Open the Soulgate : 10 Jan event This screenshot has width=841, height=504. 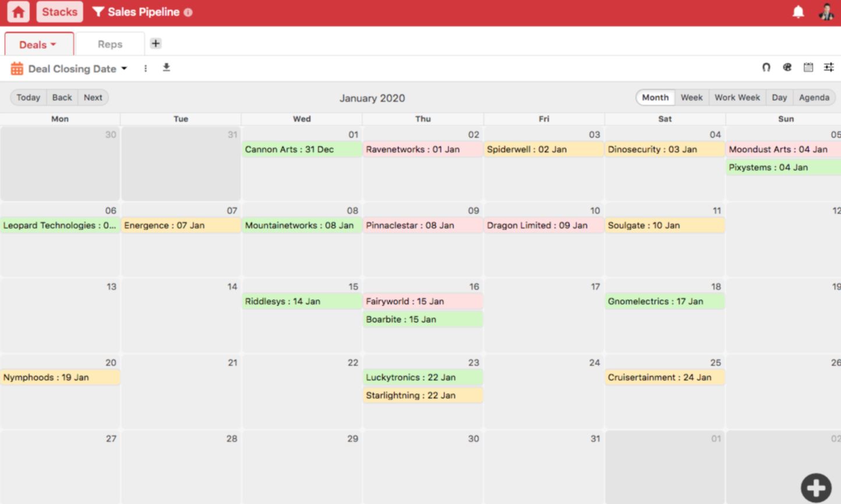pos(665,226)
